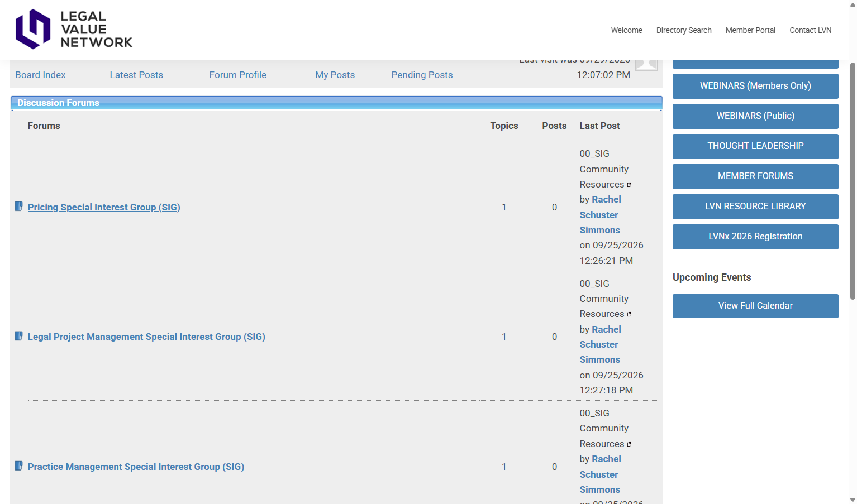This screenshot has height=504, width=857.
Task: Open THOUGHT LEADERSHIP section
Action: (755, 146)
